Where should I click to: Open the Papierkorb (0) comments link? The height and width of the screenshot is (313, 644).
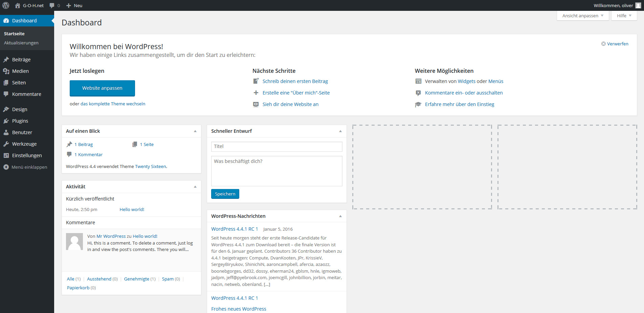pos(81,288)
